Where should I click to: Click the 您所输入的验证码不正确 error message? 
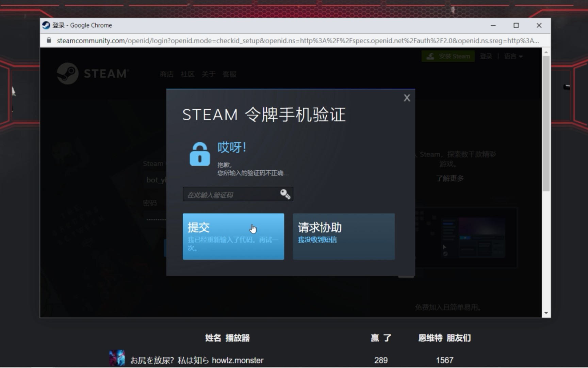pyautogui.click(x=253, y=173)
